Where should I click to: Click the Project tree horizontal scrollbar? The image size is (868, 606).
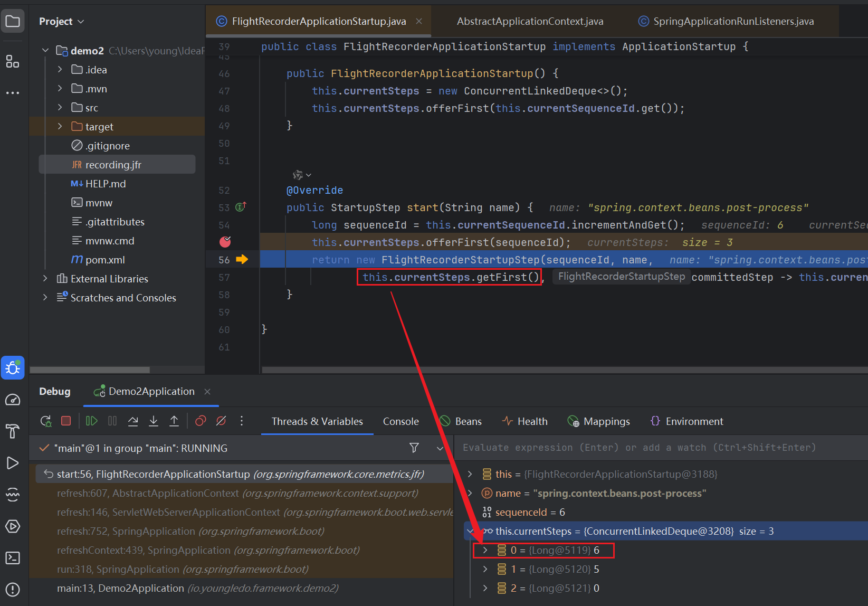[x=90, y=370]
